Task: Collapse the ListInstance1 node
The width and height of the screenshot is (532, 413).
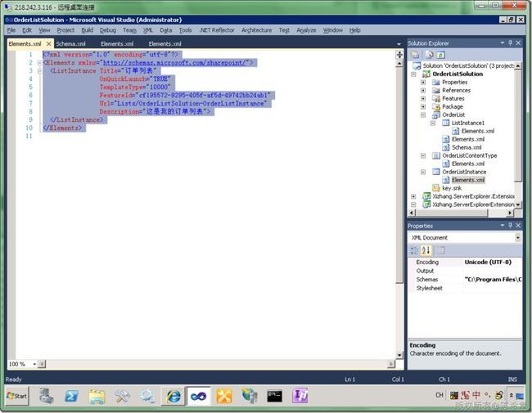Action: point(433,123)
